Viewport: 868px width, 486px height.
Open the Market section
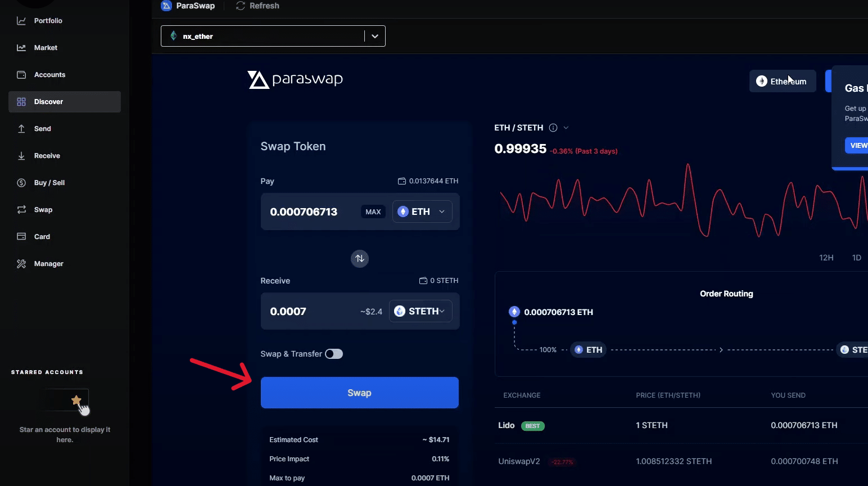(x=46, y=48)
